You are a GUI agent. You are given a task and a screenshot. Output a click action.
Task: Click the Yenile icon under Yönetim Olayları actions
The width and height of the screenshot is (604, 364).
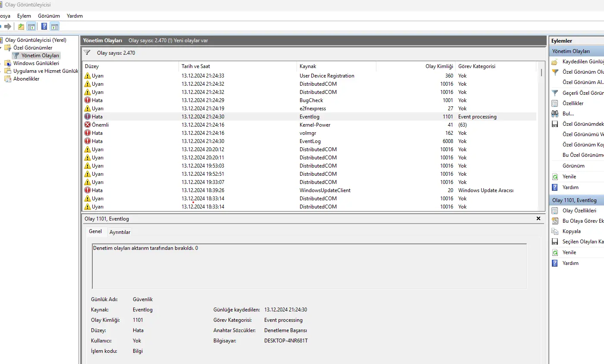click(555, 177)
